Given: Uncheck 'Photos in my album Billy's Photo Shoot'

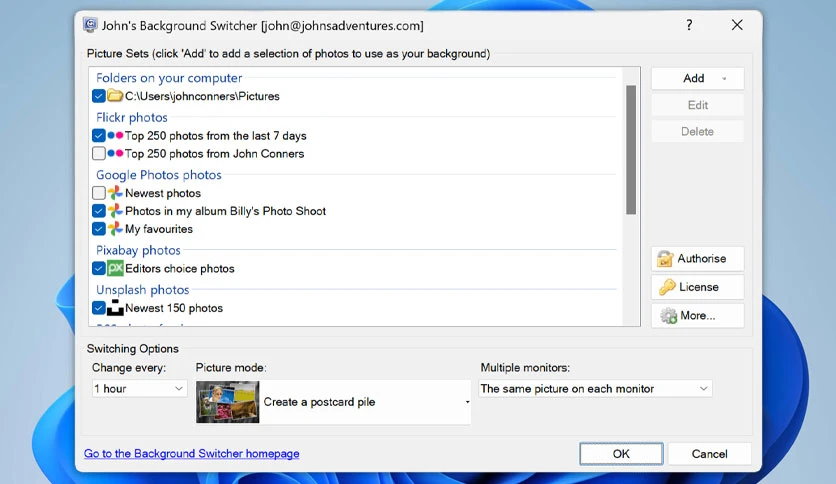Looking at the screenshot, I should coord(99,211).
